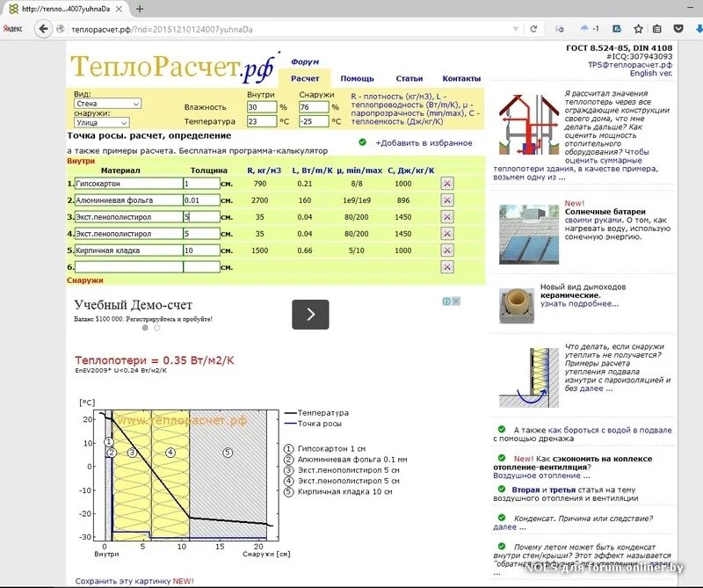Click the house heat loss illustration thumbnail
The width and height of the screenshot is (703, 588).
pos(529,124)
